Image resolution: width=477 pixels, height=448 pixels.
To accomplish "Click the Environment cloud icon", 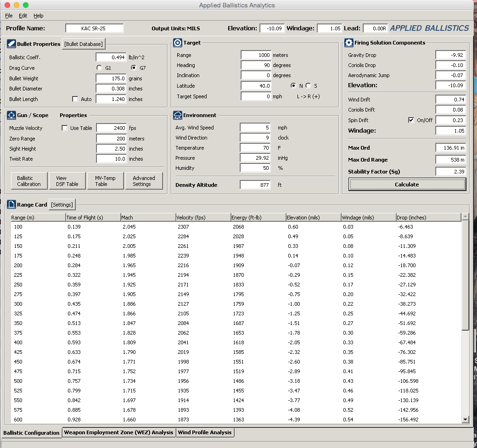I will (x=177, y=115).
